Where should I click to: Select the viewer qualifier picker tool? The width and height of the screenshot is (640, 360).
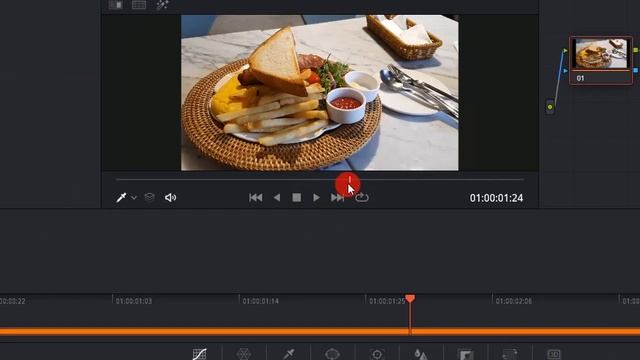coord(121,198)
